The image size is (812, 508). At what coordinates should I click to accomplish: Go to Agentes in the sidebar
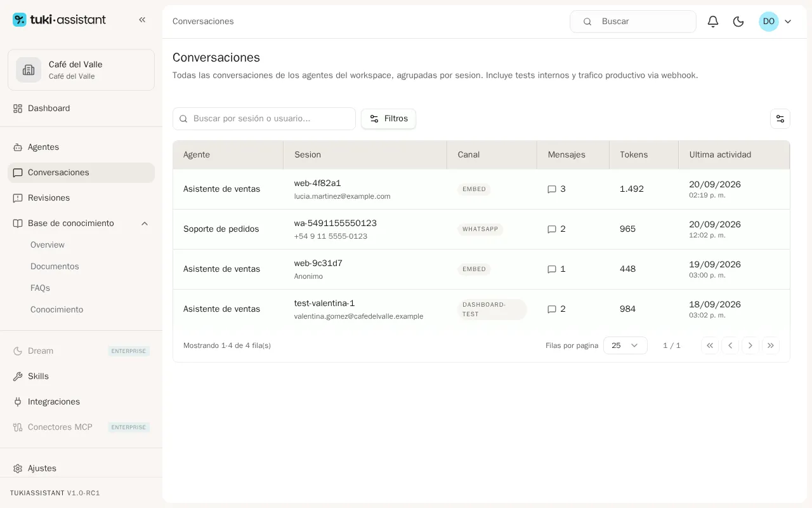click(x=81, y=147)
